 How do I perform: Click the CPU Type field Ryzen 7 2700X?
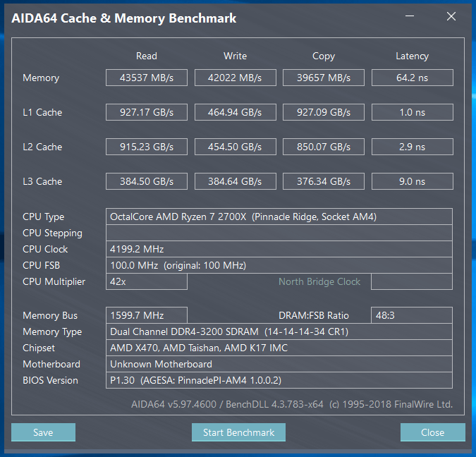(279, 217)
